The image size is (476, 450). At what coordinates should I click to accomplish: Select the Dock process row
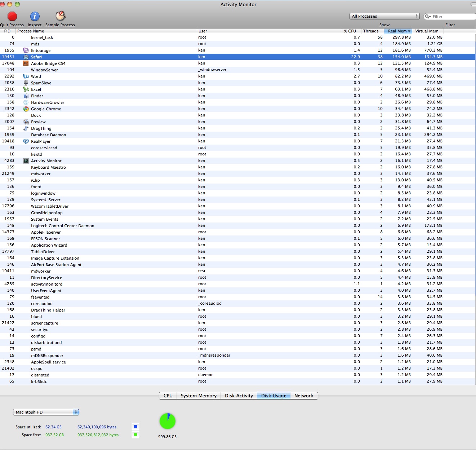pos(238,115)
